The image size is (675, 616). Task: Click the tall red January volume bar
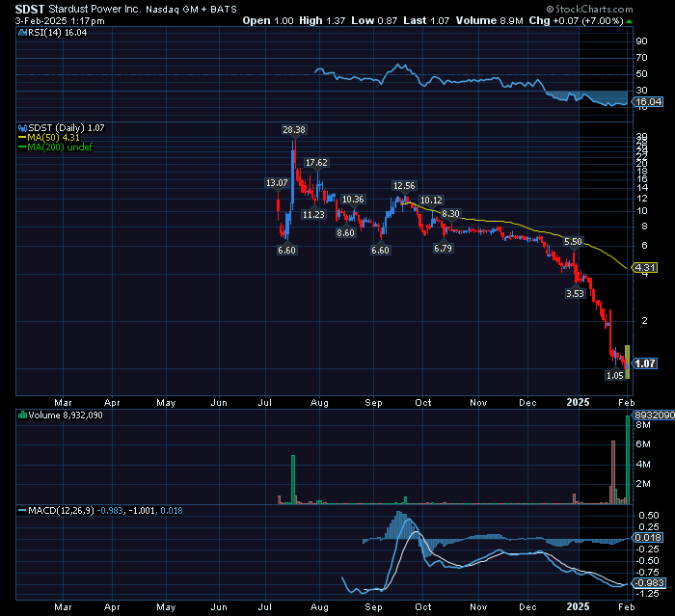point(613,472)
